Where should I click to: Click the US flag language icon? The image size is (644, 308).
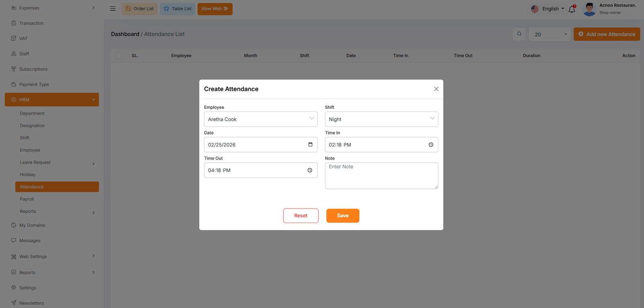(x=535, y=9)
